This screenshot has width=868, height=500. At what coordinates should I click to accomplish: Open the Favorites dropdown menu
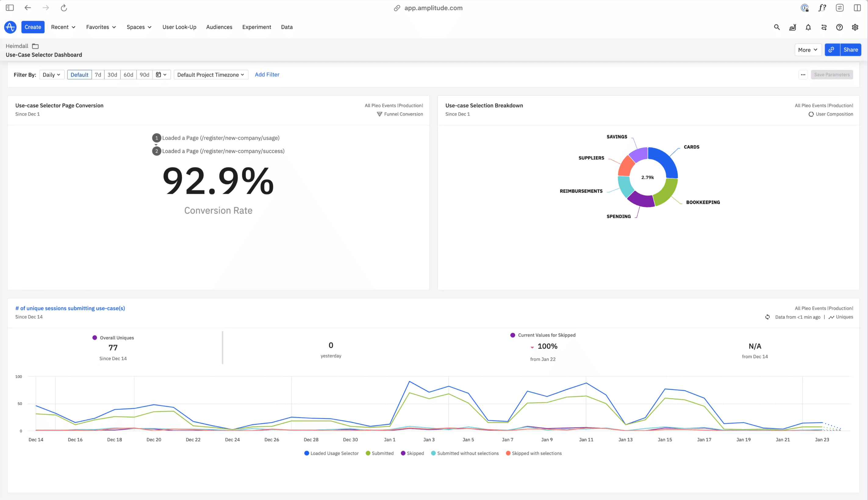click(x=101, y=27)
